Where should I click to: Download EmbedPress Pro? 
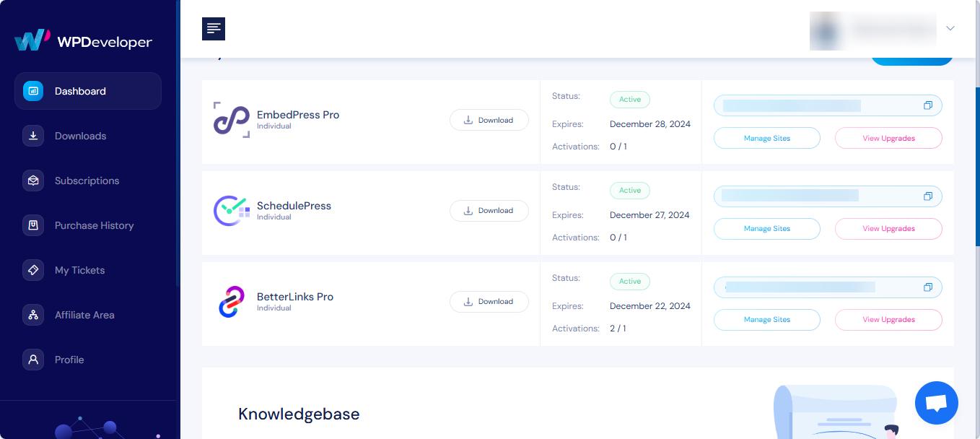[x=489, y=119]
